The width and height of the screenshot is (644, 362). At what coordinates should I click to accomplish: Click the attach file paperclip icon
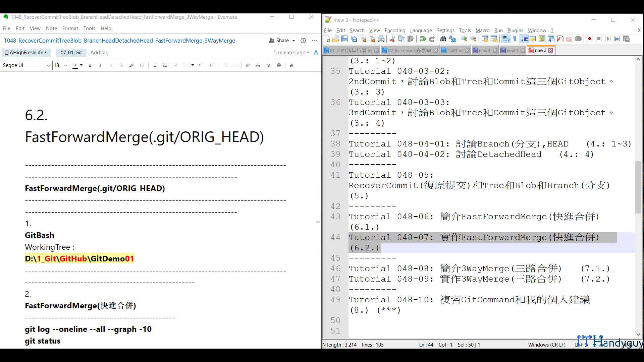248,65
